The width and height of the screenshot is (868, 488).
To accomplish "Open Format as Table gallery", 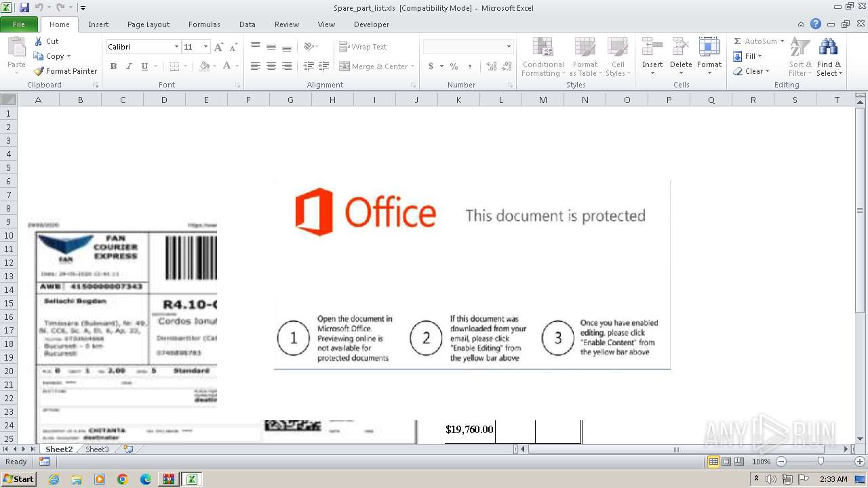I will pyautogui.click(x=584, y=57).
